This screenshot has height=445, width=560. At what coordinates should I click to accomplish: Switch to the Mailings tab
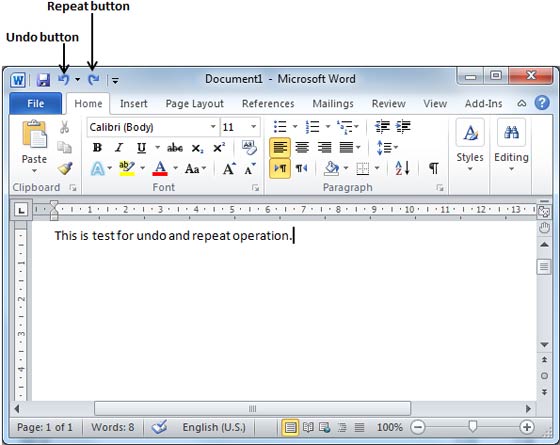tap(333, 104)
